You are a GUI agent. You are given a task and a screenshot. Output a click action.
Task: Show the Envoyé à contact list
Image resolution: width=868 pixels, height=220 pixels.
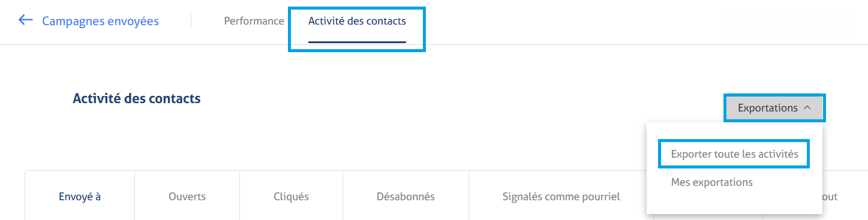(80, 196)
